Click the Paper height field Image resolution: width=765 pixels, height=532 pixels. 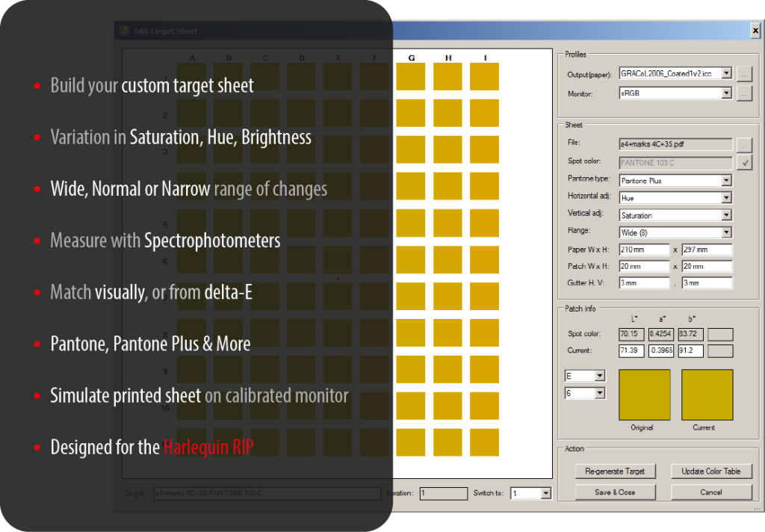point(707,250)
